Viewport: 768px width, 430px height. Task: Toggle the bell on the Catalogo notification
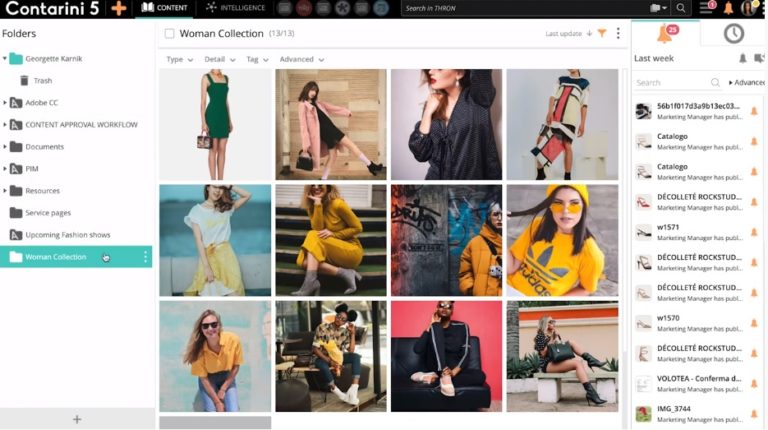[x=754, y=141]
